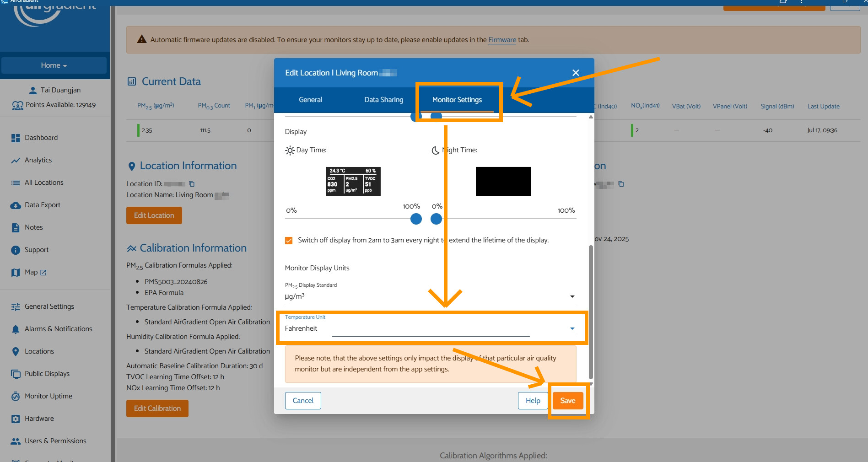Image resolution: width=868 pixels, height=462 pixels.
Task: Click the General Settings sliders icon
Action: [x=16, y=307]
